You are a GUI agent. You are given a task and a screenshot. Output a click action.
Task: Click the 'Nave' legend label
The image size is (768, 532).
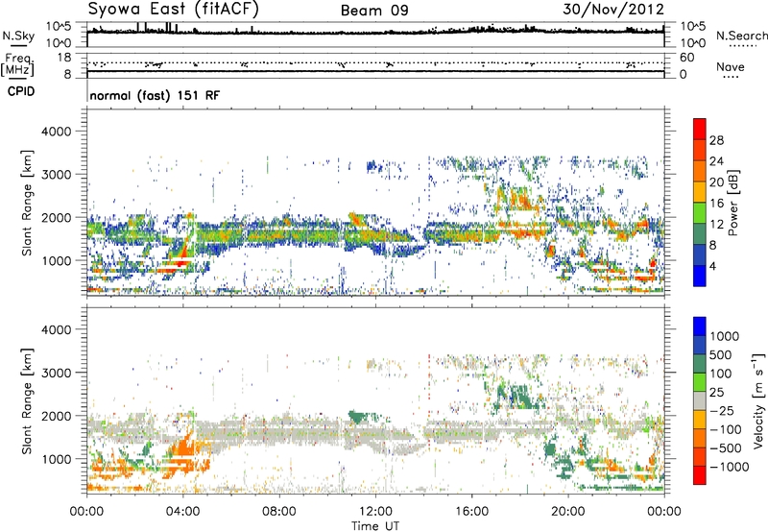(x=730, y=66)
